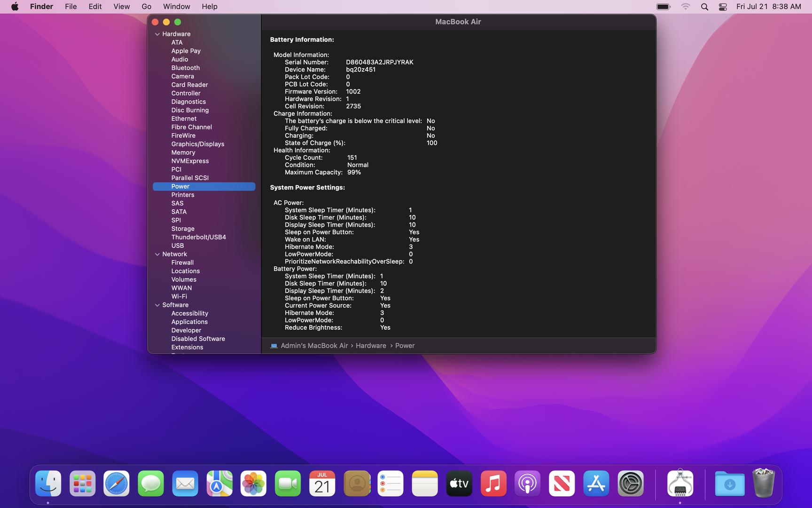
Task: Select Disabled Software in the sidebar
Action: 198,339
